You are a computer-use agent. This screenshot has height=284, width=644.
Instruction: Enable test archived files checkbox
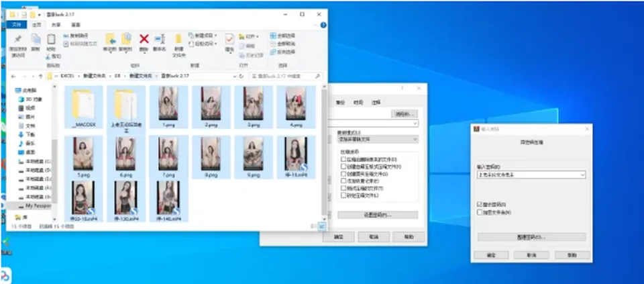pyautogui.click(x=343, y=188)
